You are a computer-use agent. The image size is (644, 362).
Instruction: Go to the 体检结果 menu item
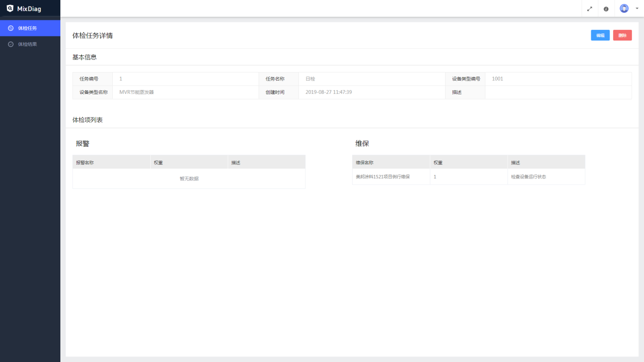click(x=27, y=44)
